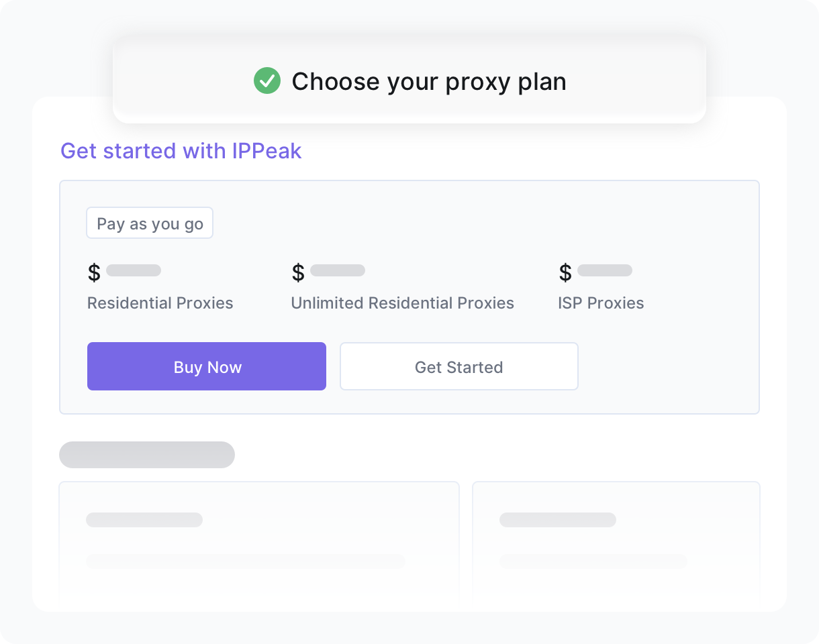Click the dollar sign above Unlimited Residential Proxies
Image resolution: width=819 pixels, height=644 pixels.
tap(298, 272)
